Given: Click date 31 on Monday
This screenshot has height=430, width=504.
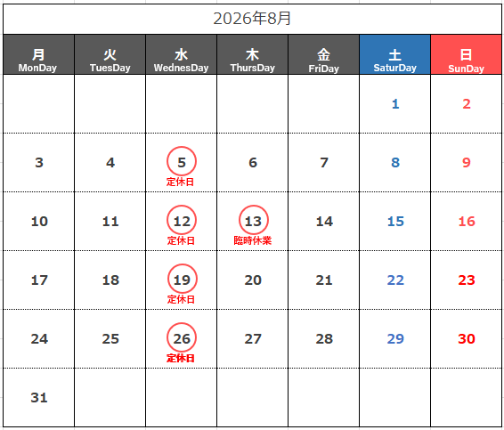Looking at the screenshot, I should [39, 398].
